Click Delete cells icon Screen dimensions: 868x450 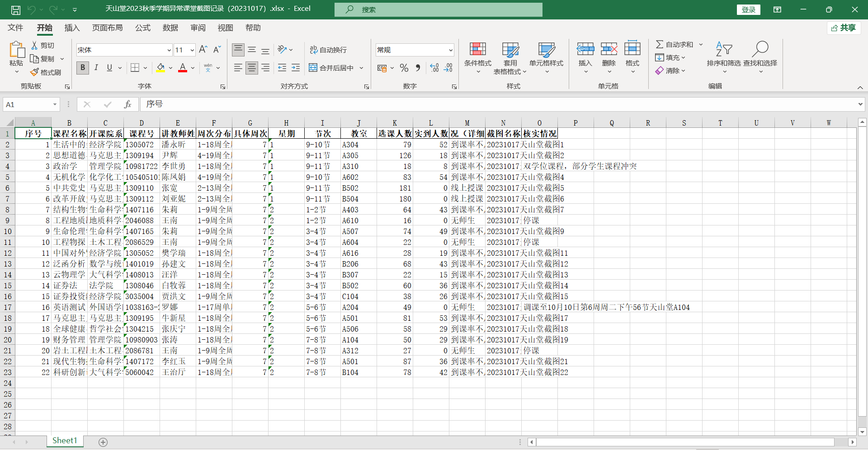pyautogui.click(x=609, y=49)
